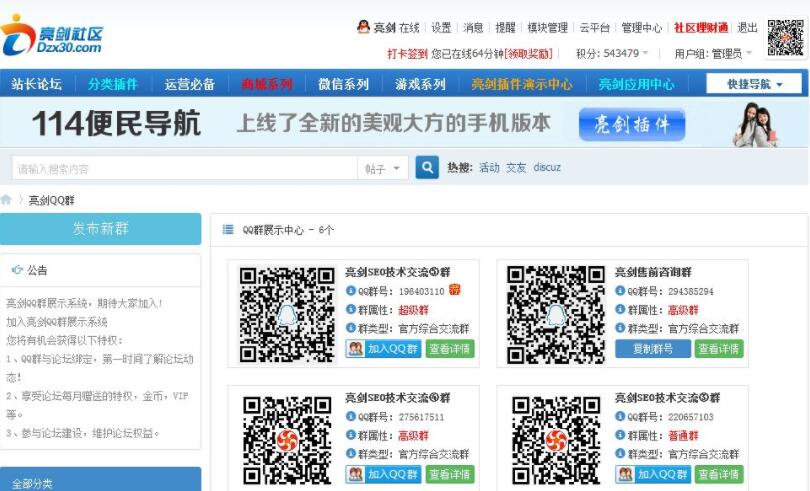Open the 游戏系列 nav tab

coord(420,84)
